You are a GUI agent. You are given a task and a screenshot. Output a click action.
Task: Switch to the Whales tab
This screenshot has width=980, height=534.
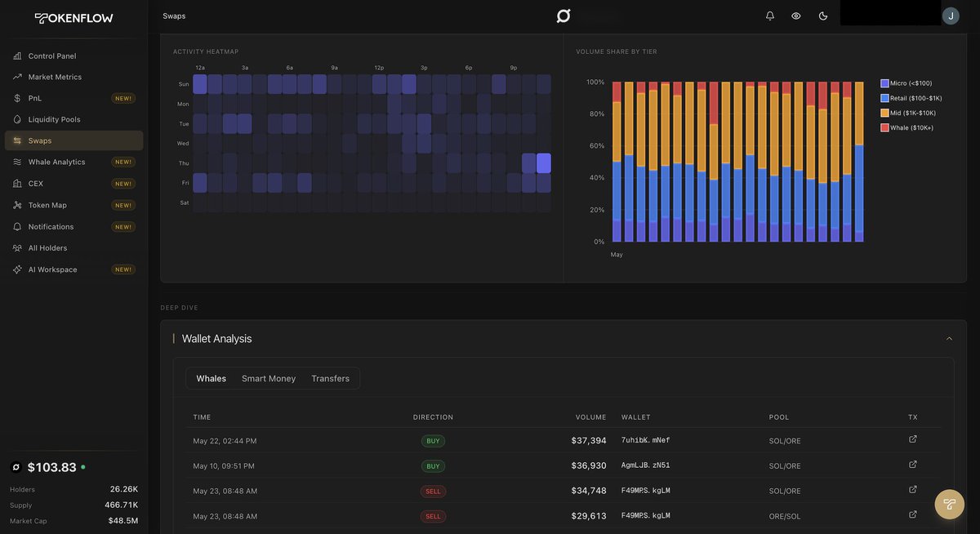tap(212, 378)
